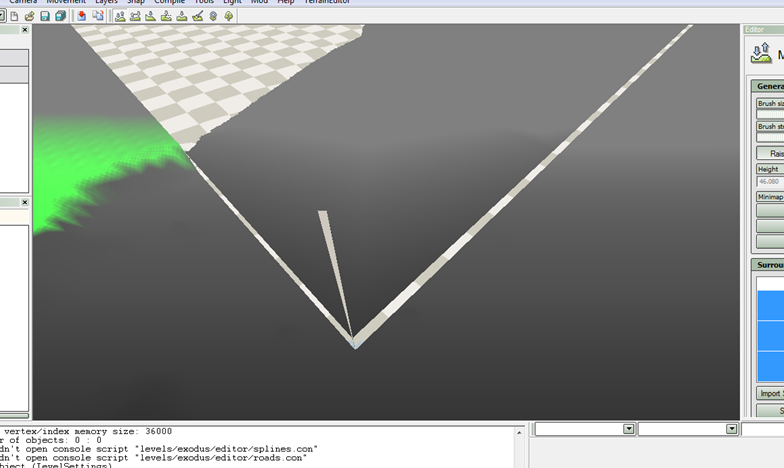Click the Surrounding section header in Editor panel
The image size is (784, 468).
[768, 264]
